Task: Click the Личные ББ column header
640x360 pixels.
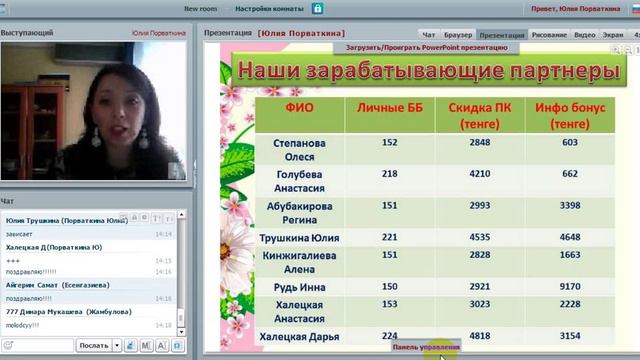Action: [390, 115]
